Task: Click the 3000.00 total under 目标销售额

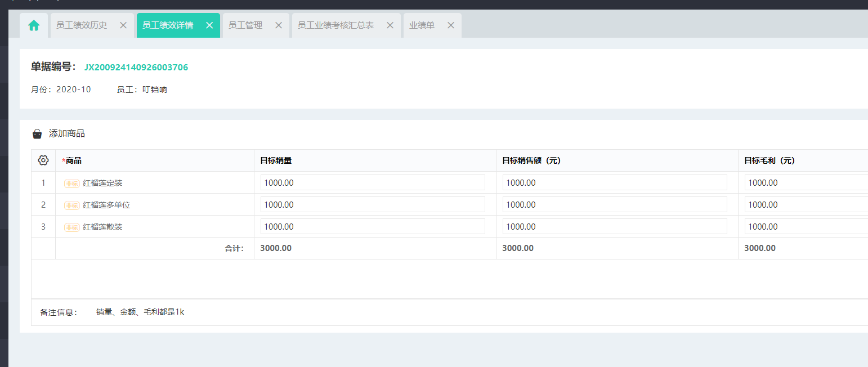Action: pyautogui.click(x=518, y=248)
